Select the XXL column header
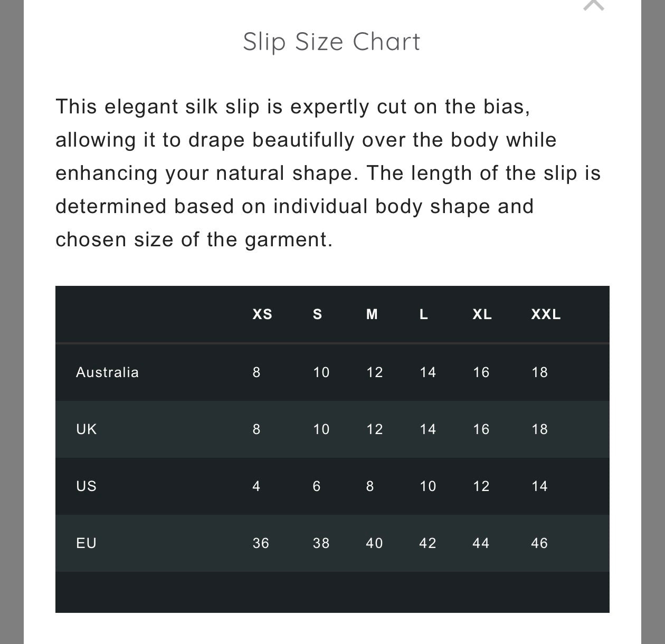 pyautogui.click(x=546, y=314)
